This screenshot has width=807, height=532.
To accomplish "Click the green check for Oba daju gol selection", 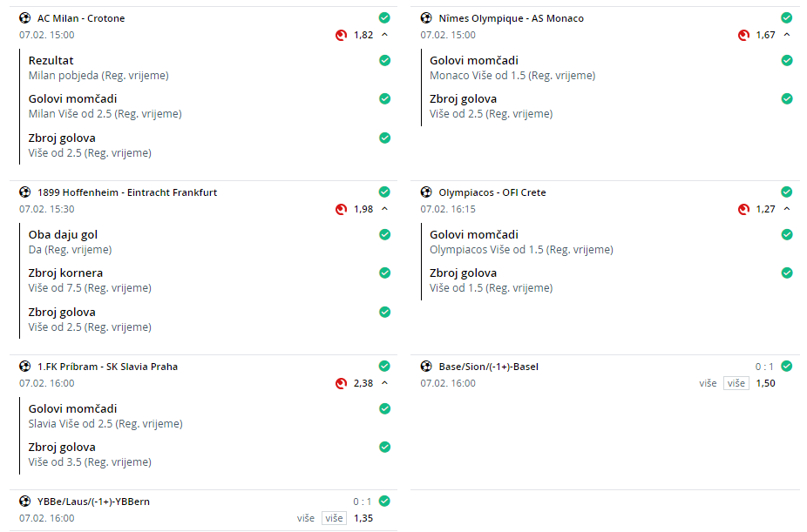I will point(385,235).
